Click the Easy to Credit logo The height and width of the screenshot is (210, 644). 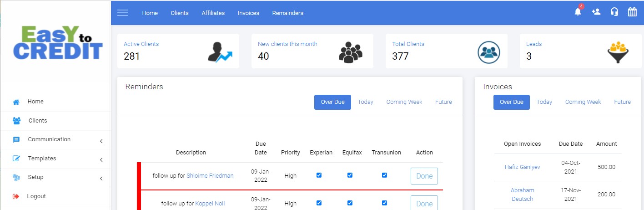point(58,43)
